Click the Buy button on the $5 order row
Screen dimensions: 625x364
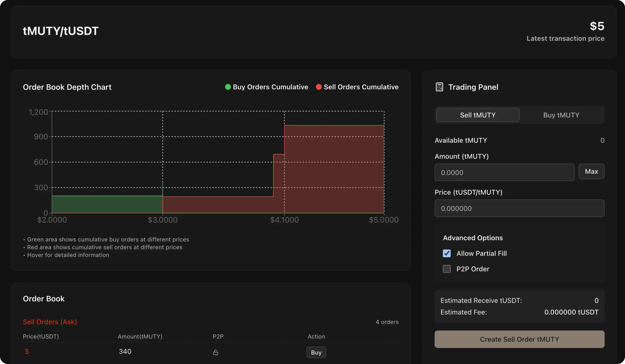tap(316, 352)
